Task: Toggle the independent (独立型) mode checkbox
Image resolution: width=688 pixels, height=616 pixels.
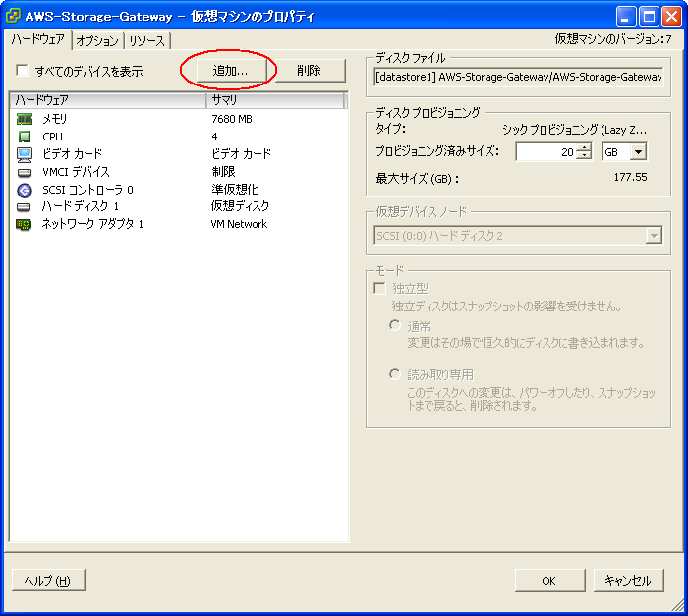Action: point(379,288)
